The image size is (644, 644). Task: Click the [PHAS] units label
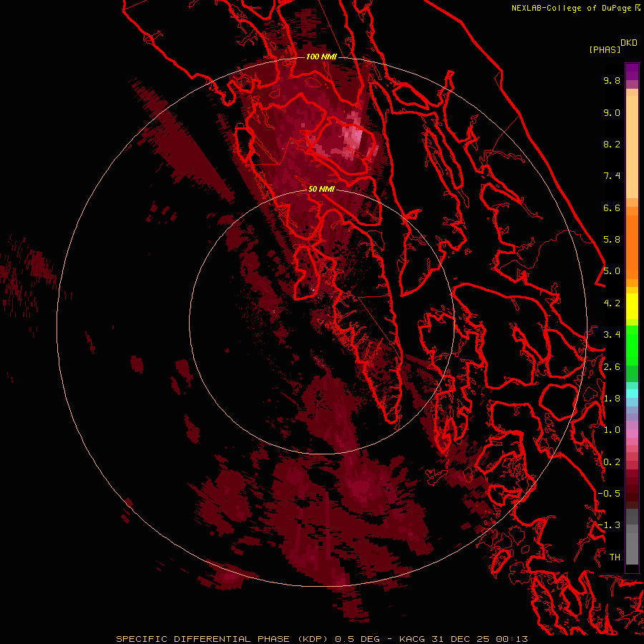pos(605,50)
